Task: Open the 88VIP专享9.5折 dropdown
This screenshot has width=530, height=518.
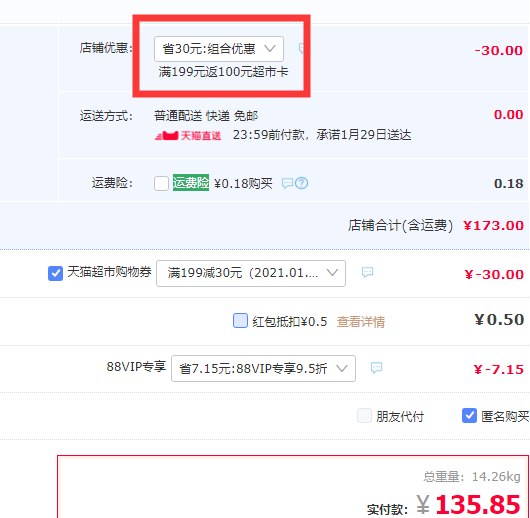Action: 263,369
